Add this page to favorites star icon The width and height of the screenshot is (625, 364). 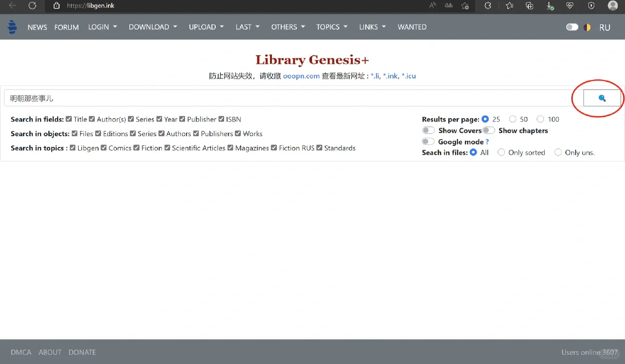tap(465, 6)
